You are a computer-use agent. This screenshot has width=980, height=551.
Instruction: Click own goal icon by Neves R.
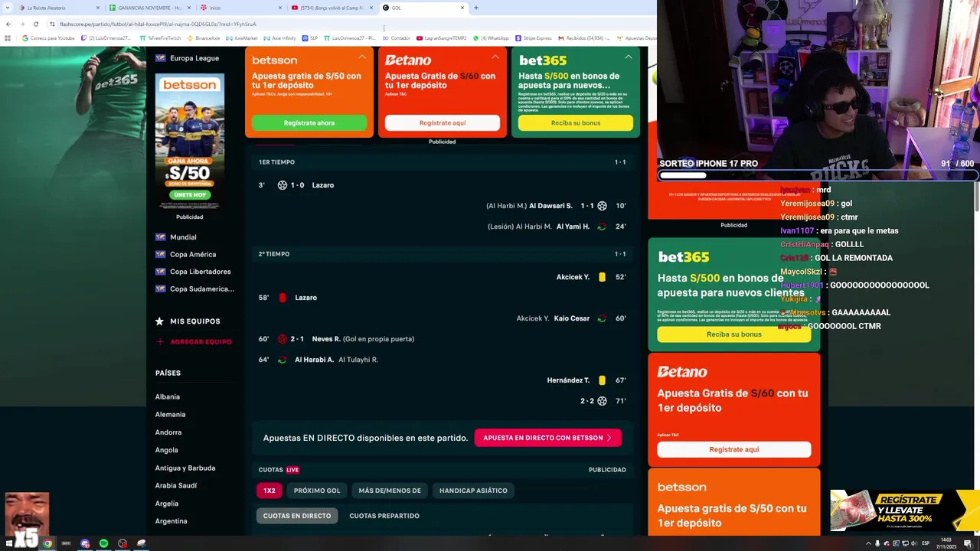click(x=282, y=339)
